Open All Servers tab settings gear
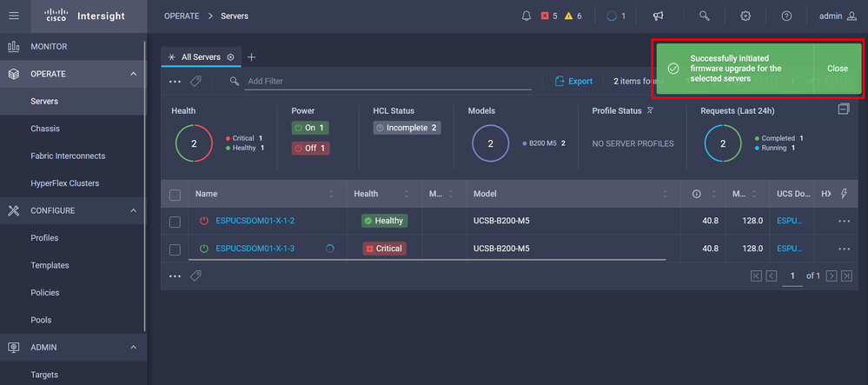The height and width of the screenshot is (385, 868). pos(231,57)
